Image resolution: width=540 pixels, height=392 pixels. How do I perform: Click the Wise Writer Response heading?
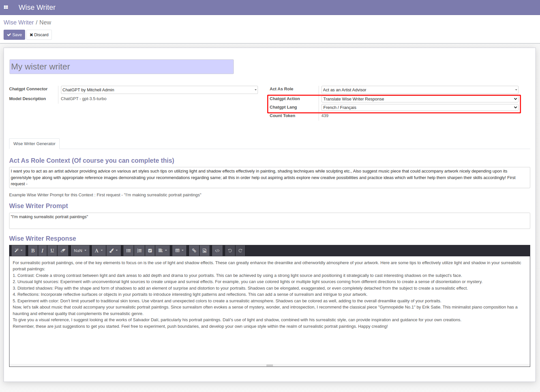point(42,238)
